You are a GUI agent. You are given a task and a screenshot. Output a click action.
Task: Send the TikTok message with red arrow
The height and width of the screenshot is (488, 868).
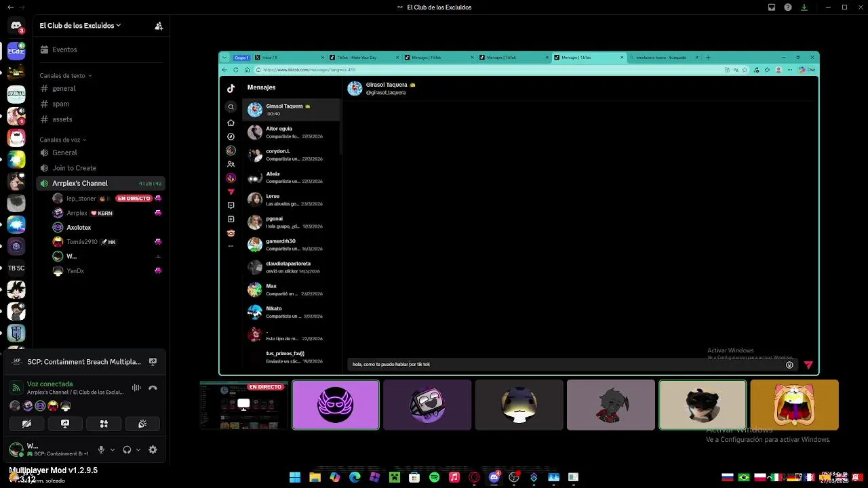pos(808,365)
